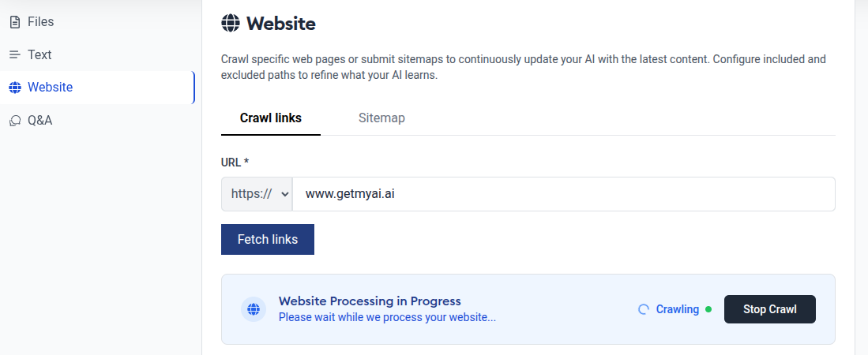868x355 pixels.
Task: Focus the URL field containing www.getmyai.ai
Action: 564,194
